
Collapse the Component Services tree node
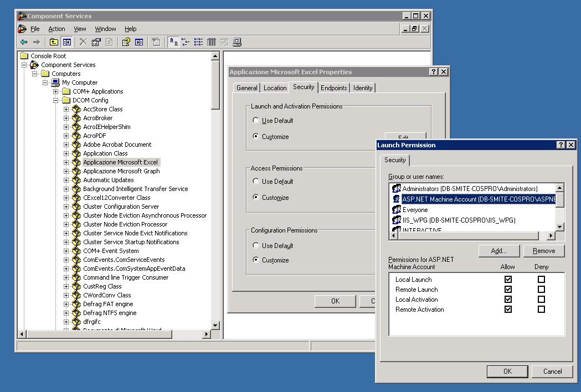[24, 65]
